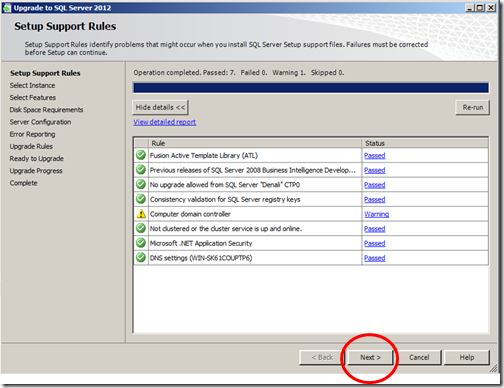This screenshot has height=388, width=504.
Task: Open Passed status for Previous releases of SQL Server 2008
Action: point(375,170)
